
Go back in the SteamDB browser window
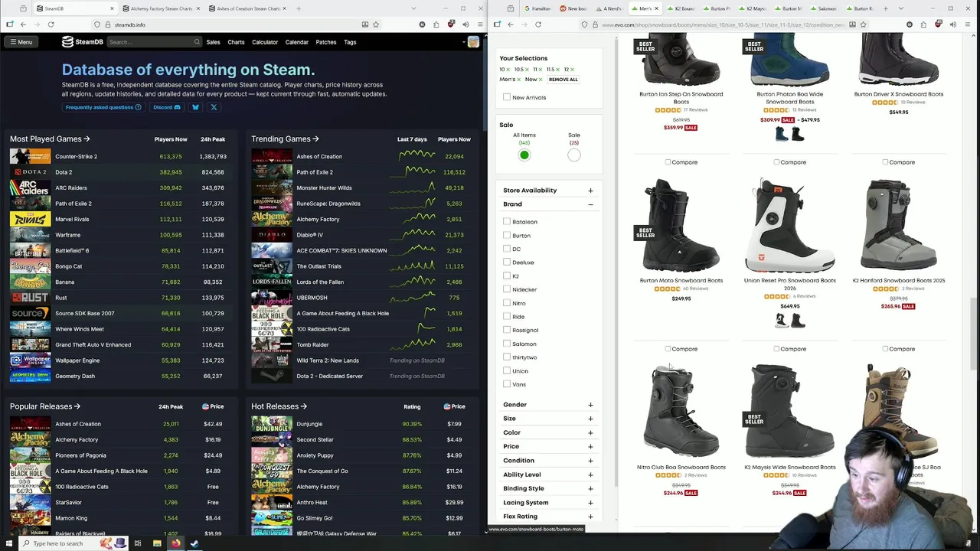point(23,24)
